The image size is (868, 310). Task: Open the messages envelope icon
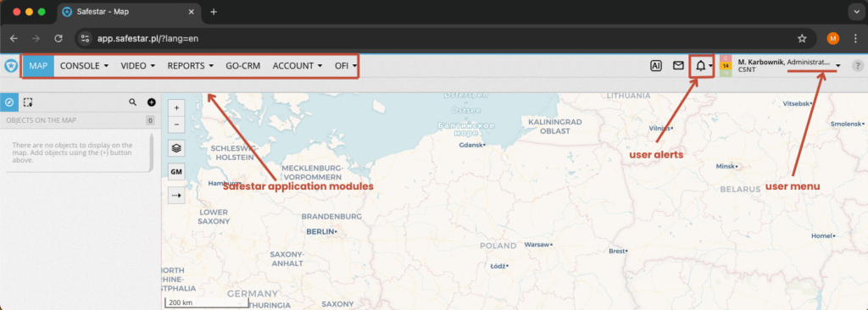pyautogui.click(x=678, y=66)
